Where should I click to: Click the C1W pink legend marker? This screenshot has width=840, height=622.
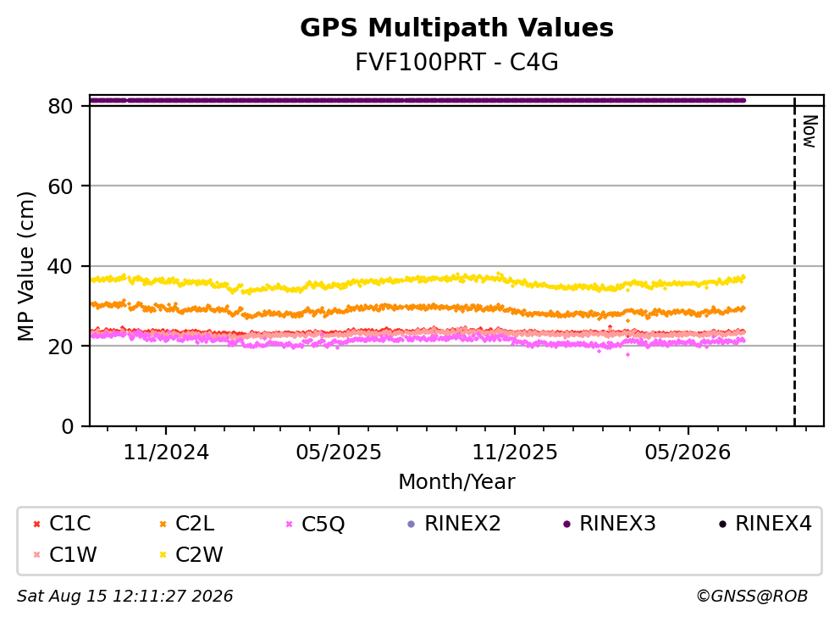(37, 554)
